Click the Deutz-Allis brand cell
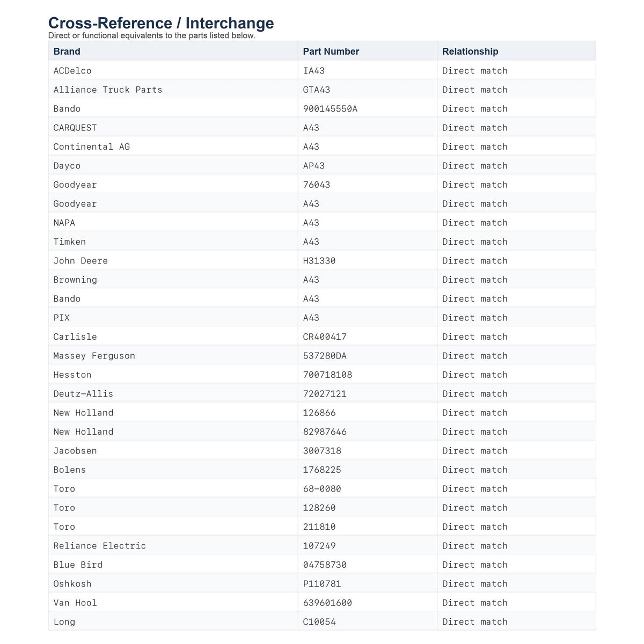The width and height of the screenshot is (644, 644). coord(173,393)
